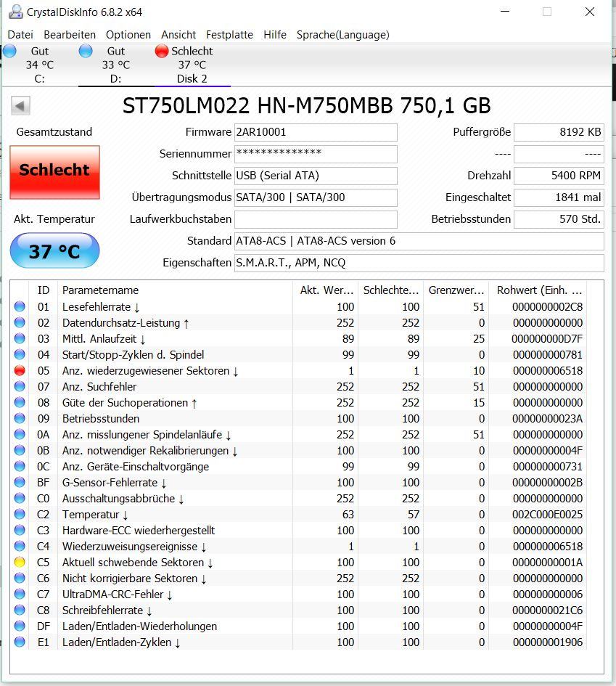Viewport: 616px width, 686px height.
Task: Click the blue icon of Ausschaltungsabbrüche row
Action: pyautogui.click(x=20, y=498)
